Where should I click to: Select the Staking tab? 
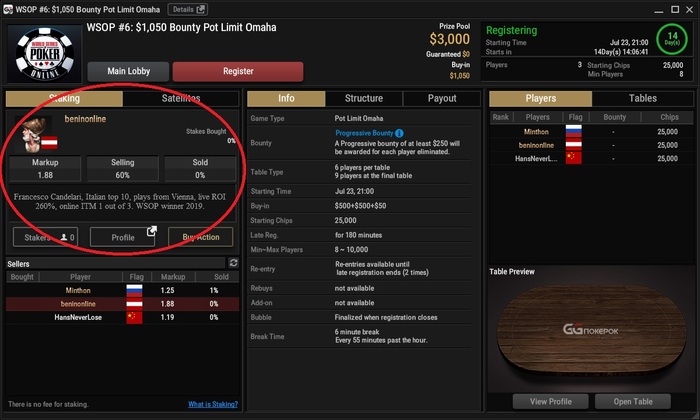click(64, 99)
